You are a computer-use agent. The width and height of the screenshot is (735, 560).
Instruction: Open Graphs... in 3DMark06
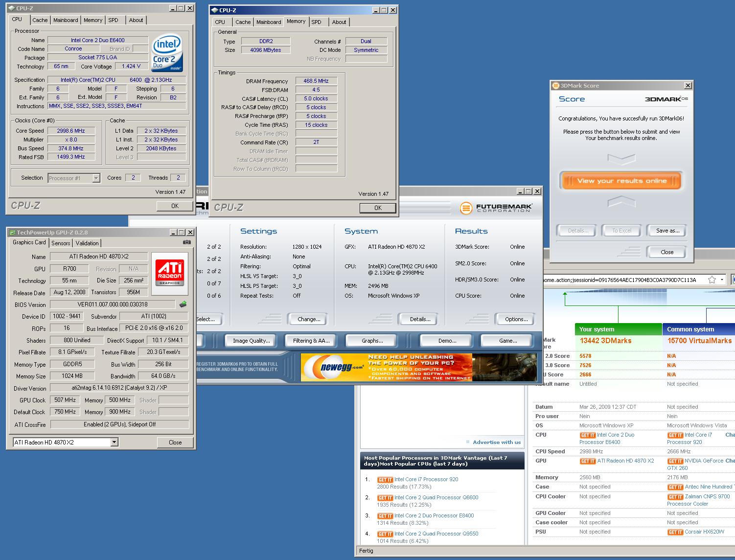pos(372,341)
